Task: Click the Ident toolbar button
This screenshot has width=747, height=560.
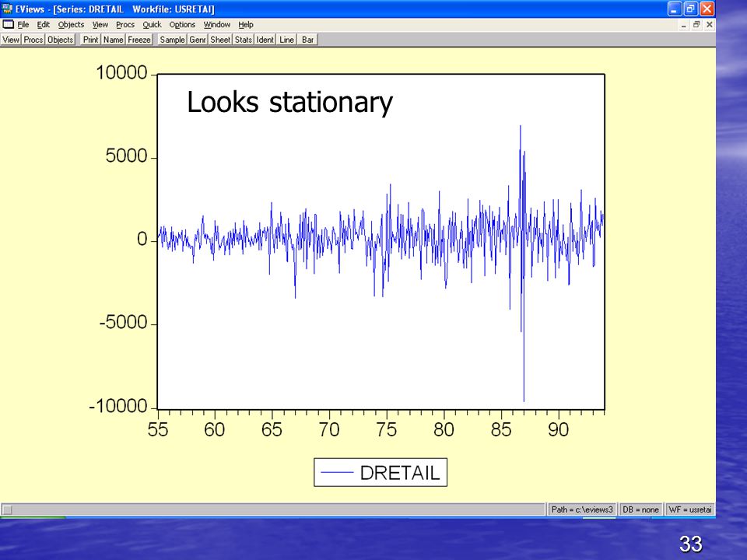Action: (x=265, y=40)
